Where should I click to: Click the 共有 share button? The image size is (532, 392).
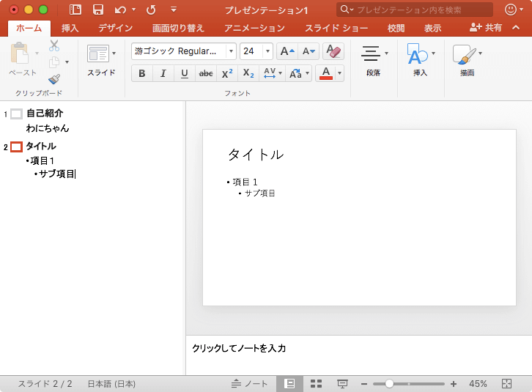(487, 28)
